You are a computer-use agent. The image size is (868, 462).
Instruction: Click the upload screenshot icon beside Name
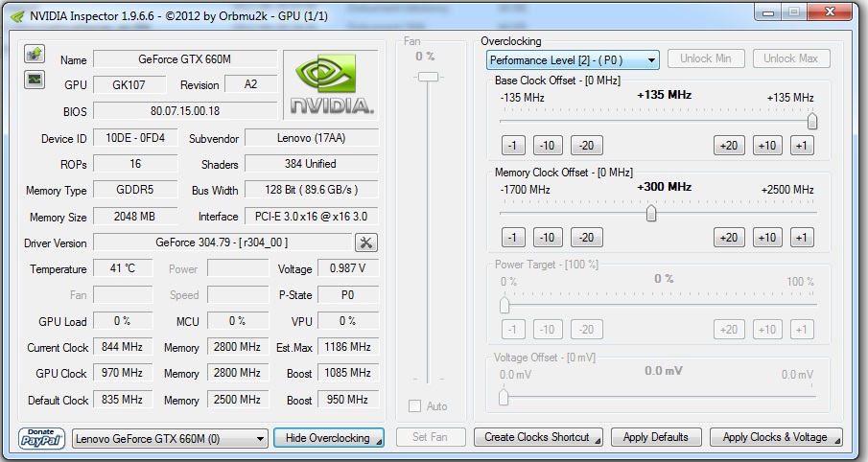(35, 54)
